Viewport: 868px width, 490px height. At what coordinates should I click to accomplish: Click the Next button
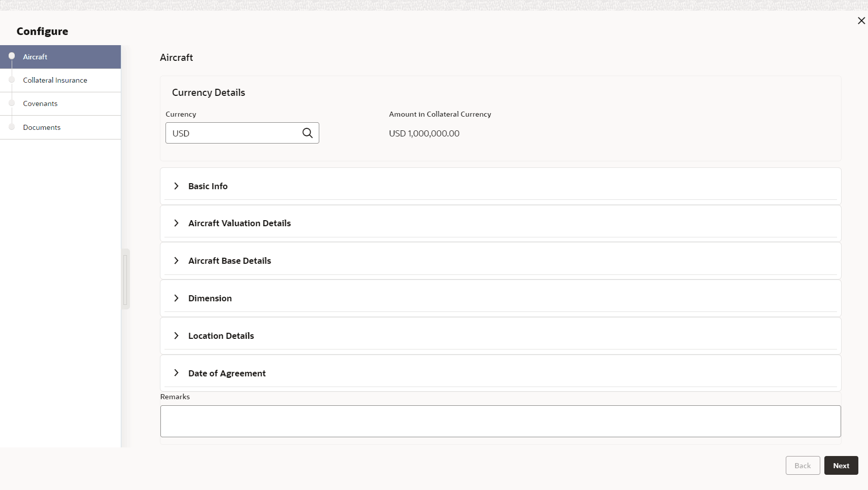click(841, 466)
